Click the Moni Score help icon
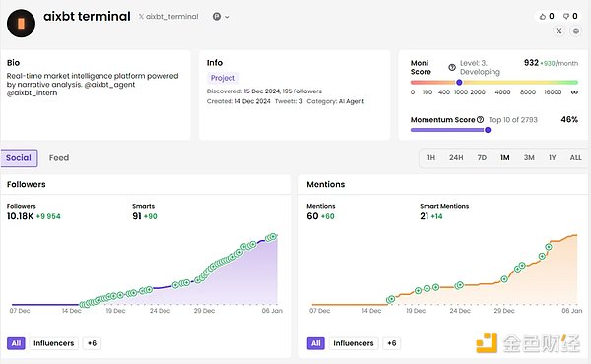The image size is (591, 364). tap(452, 67)
